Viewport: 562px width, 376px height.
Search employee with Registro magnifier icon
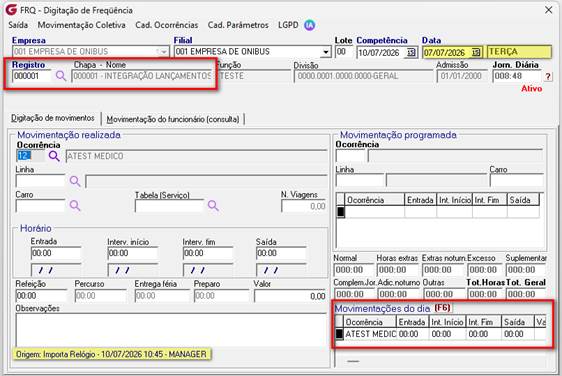coord(61,76)
